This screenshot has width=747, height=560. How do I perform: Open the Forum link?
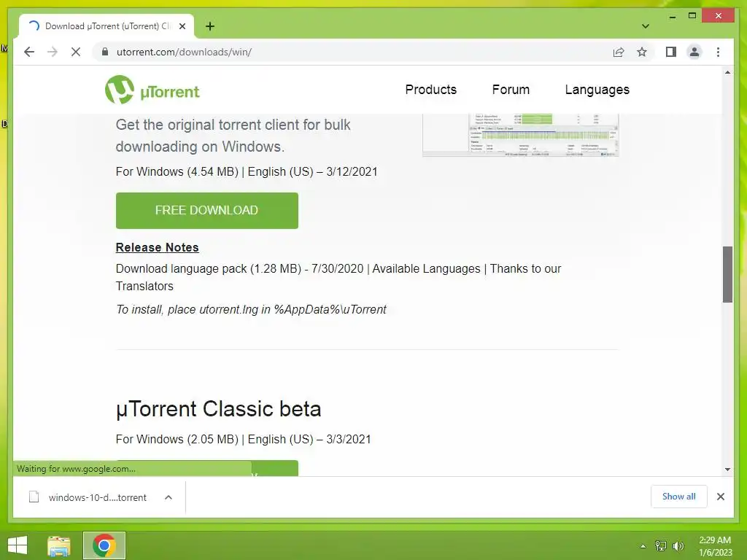(511, 90)
